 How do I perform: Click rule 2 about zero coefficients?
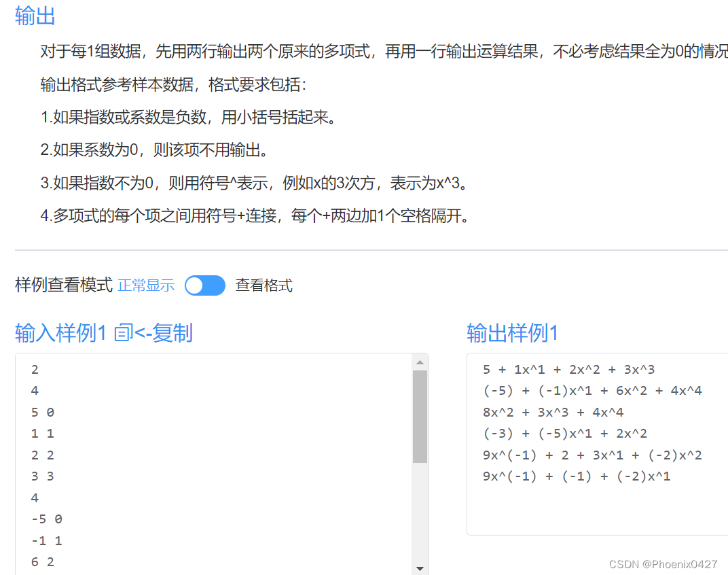pos(155,150)
